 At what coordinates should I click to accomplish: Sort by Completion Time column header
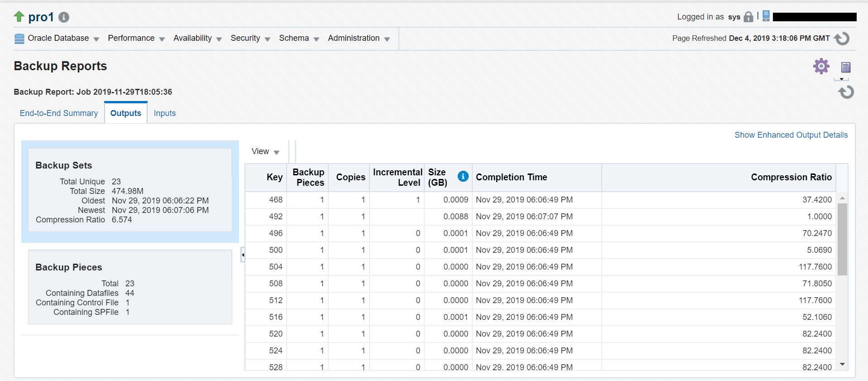537,178
